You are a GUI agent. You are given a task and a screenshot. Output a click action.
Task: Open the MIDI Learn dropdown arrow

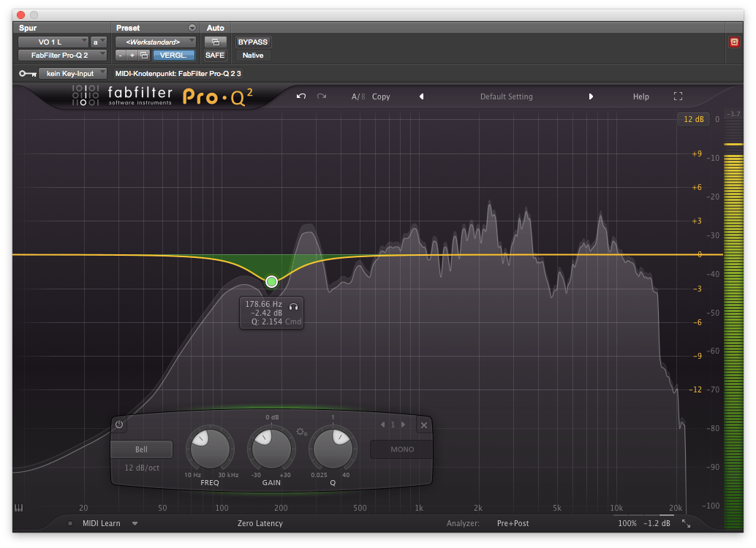click(135, 523)
